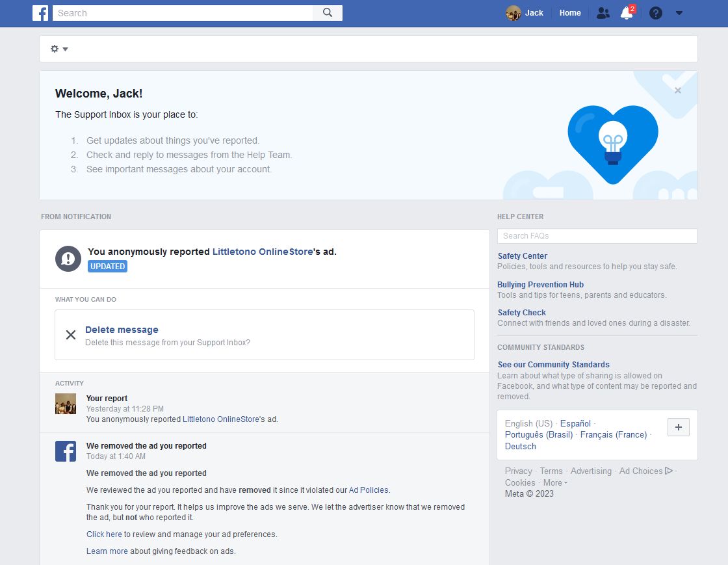Open the Ad Policies link
728x565 pixels.
point(369,490)
